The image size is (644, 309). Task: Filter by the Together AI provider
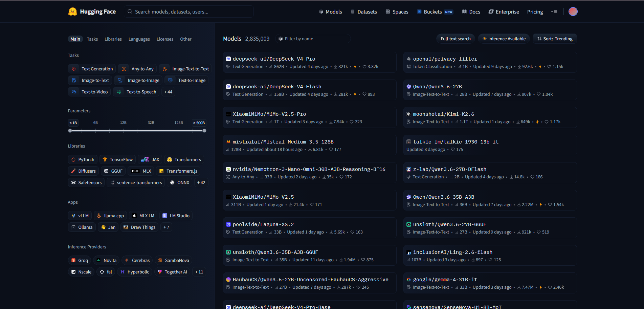tap(172, 272)
